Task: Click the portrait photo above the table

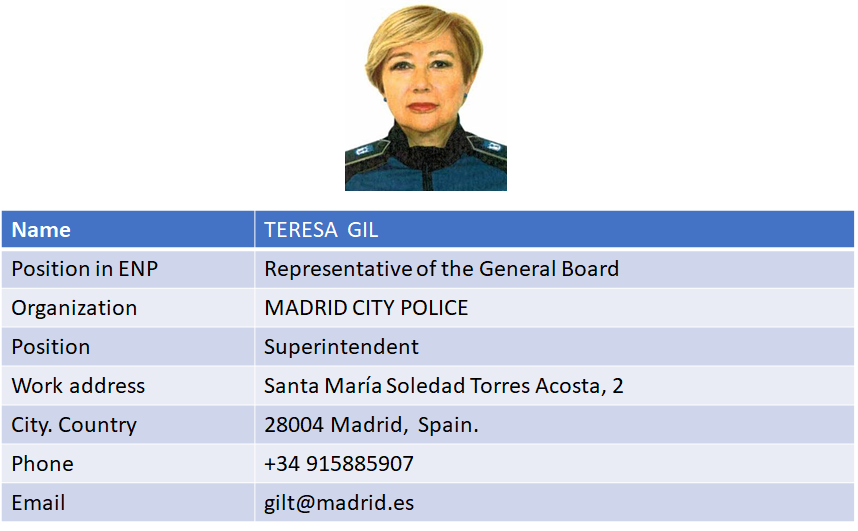Action: pyautogui.click(x=426, y=97)
